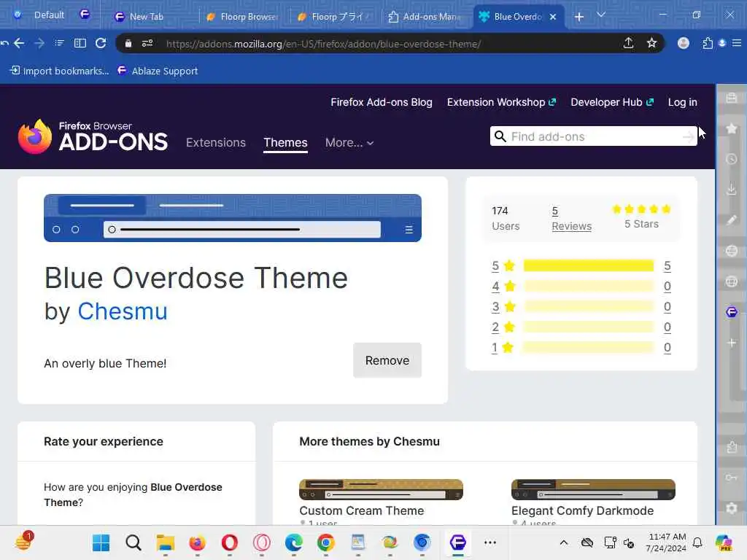Launch Opera from the taskbar
747x560 pixels.
tap(230, 542)
